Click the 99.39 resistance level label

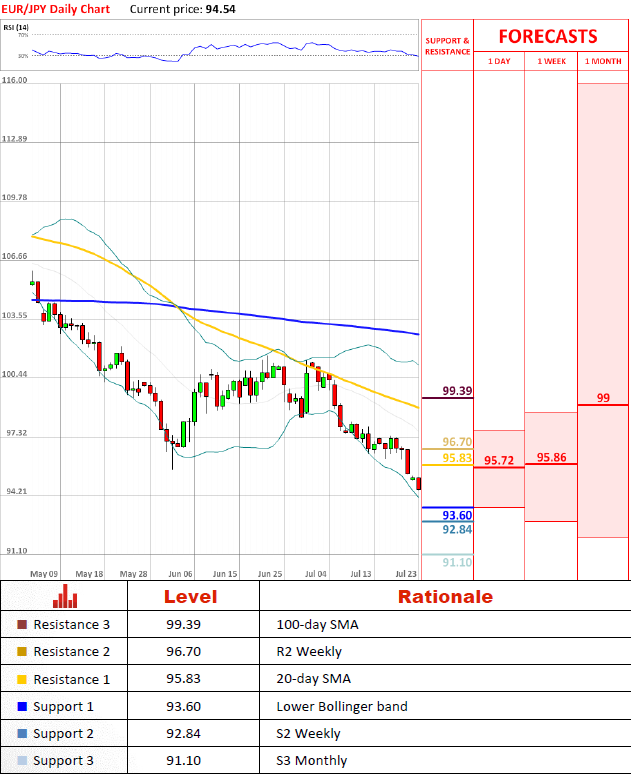click(x=457, y=391)
